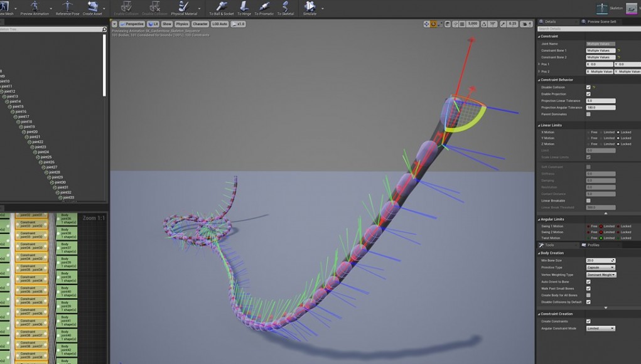Toggle rotation snap angle icon
The image size is (641, 364).
(x=484, y=24)
